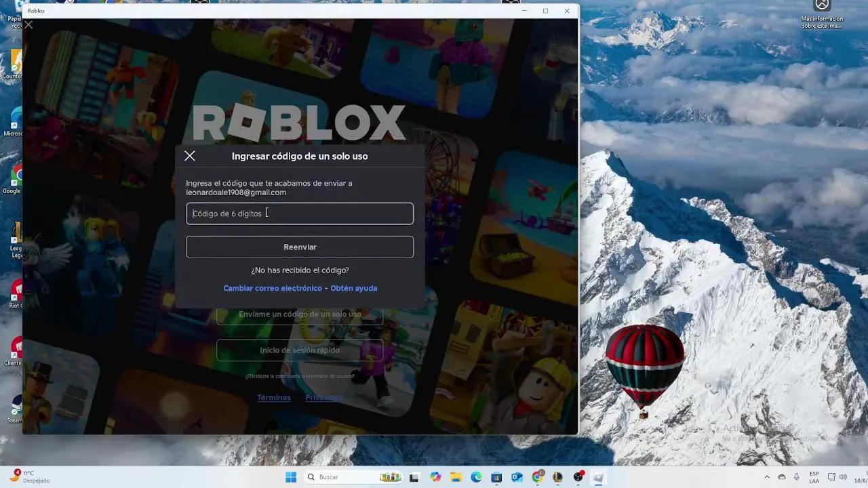Select the Cliente desktop shortcut

(14, 351)
